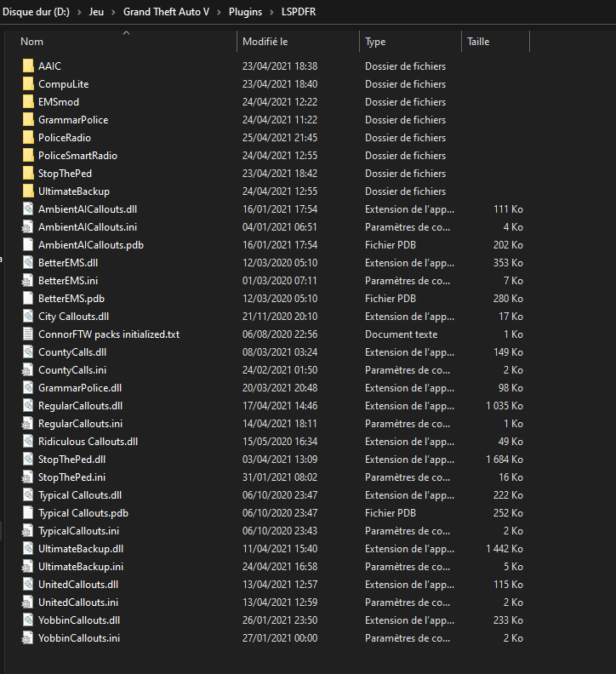Navigate to the Jeu breadcrumb

96,12
